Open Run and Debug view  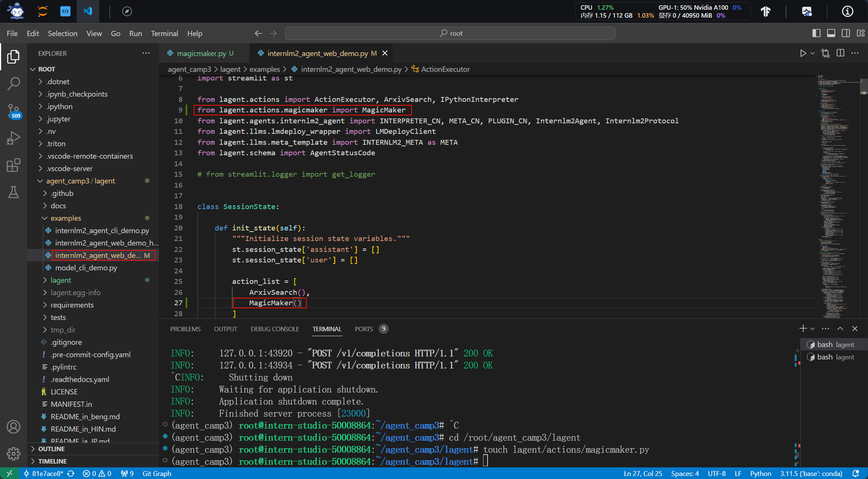pos(14,138)
